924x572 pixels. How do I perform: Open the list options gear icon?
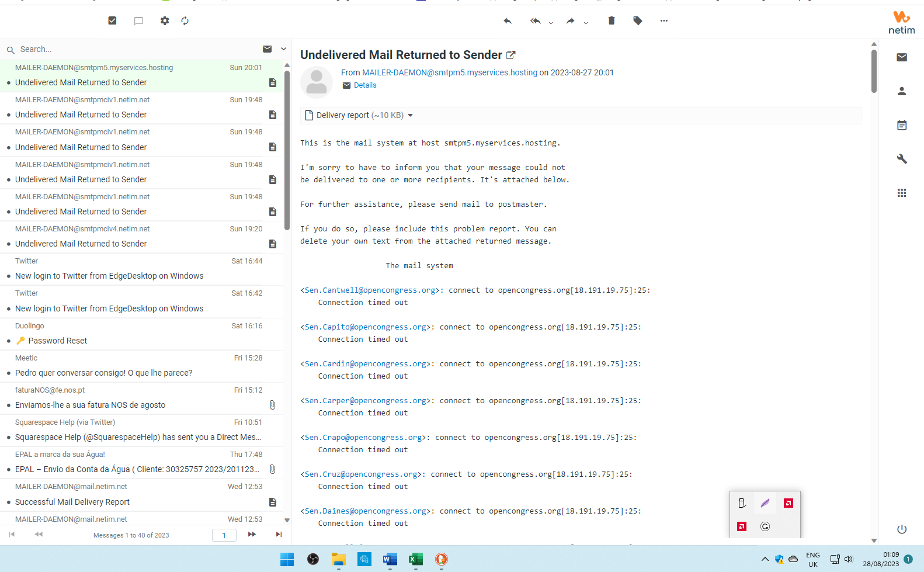165,21
